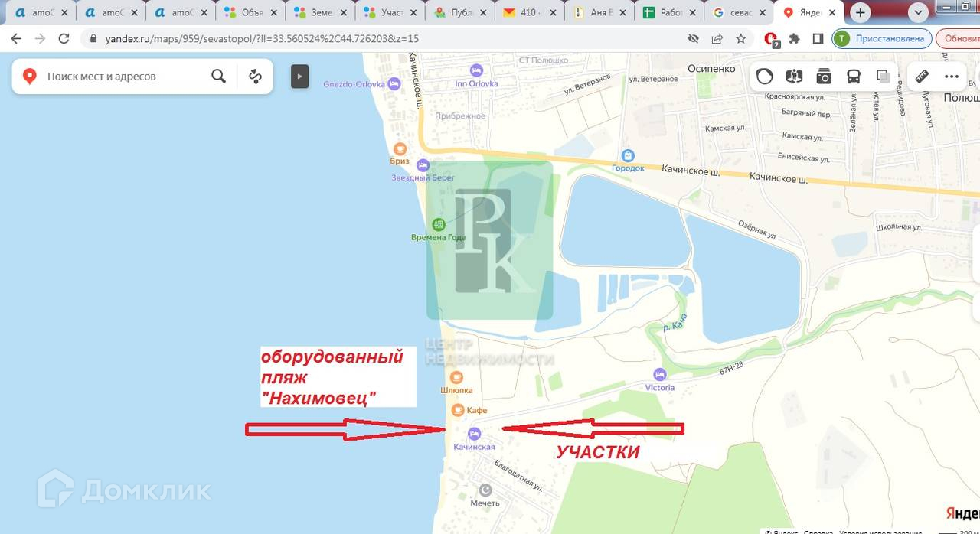Switch to the 'Земе' tab
The height and width of the screenshot is (534, 980).
point(320,12)
